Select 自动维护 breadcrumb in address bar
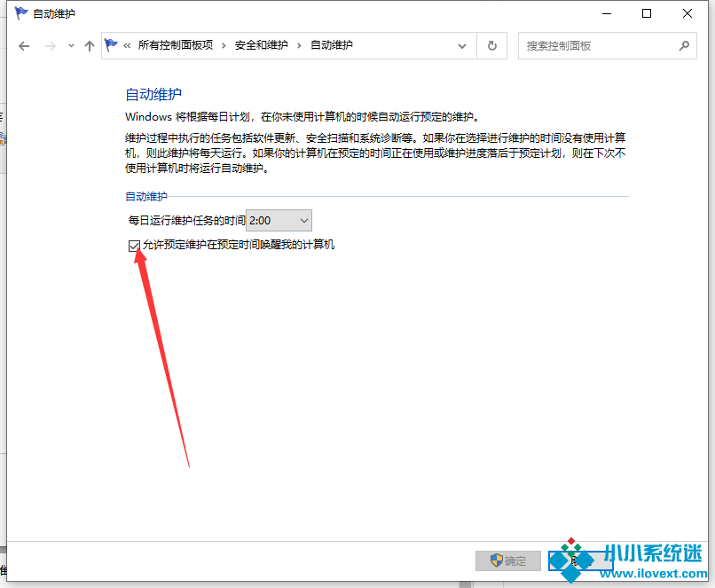The height and width of the screenshot is (588, 715). [332, 45]
